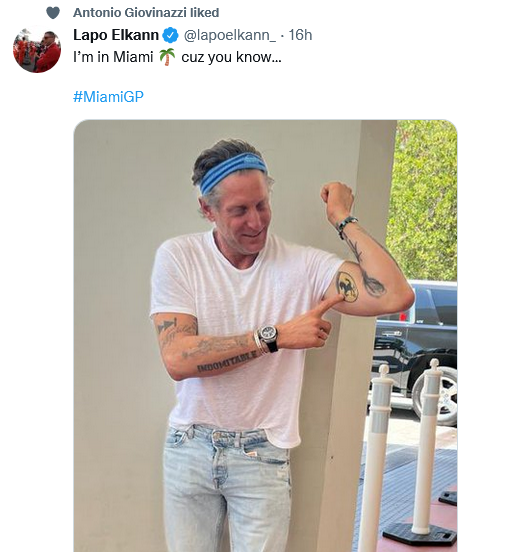Click the gray heart liked icon

tap(53, 13)
